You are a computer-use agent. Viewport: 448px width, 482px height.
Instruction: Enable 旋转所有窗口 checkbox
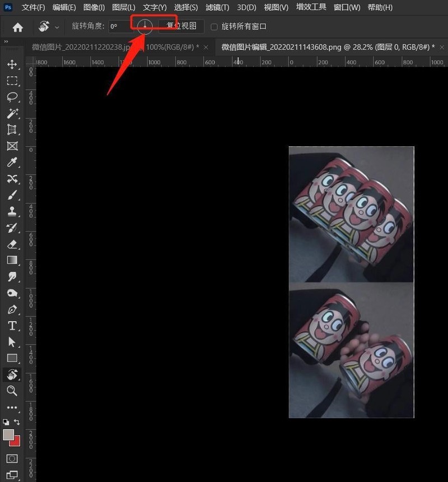click(x=214, y=27)
